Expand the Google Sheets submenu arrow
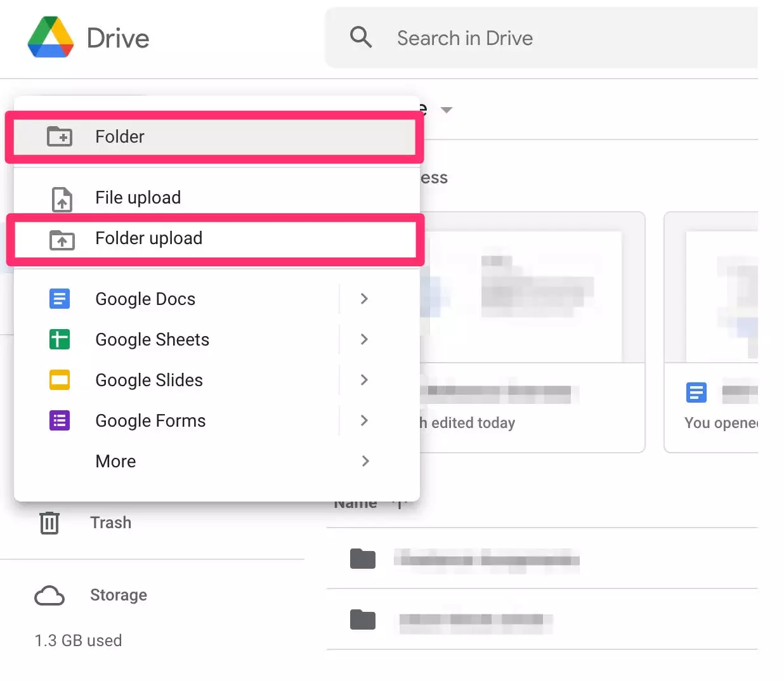Image resolution: width=784 pixels, height=681 pixels. point(364,339)
